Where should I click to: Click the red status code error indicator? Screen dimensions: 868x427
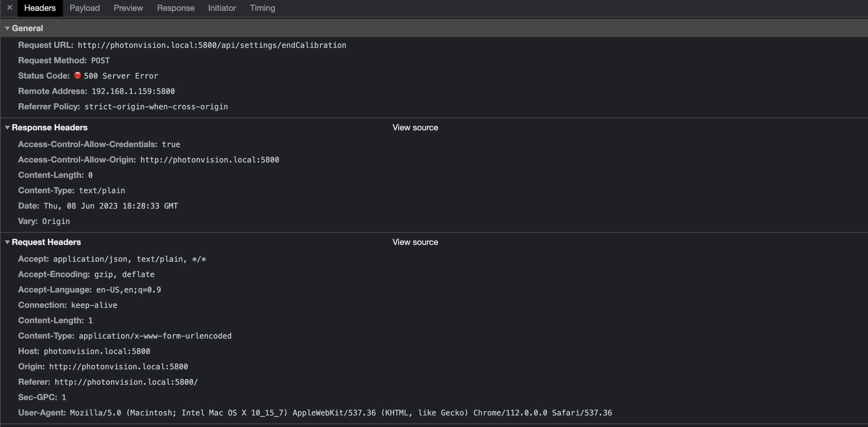78,75
